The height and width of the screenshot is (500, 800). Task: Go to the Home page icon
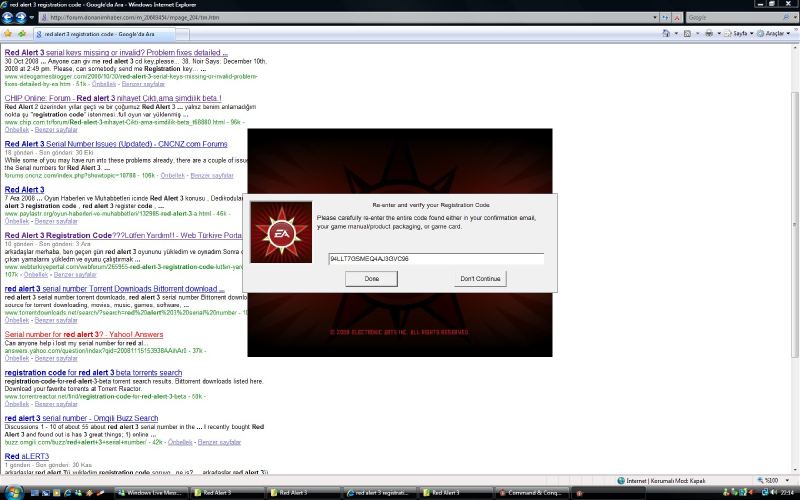point(666,34)
